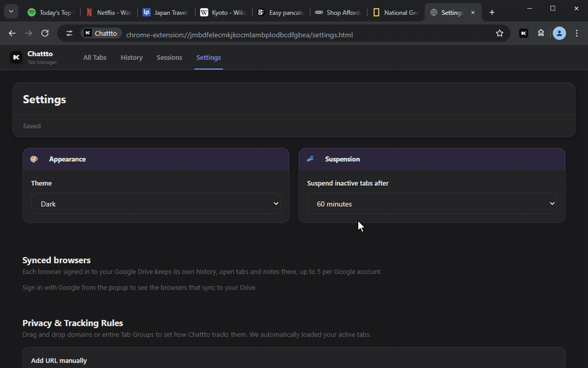Click the extension URL in address bar
The width and height of the screenshot is (588, 368).
pyautogui.click(x=239, y=35)
